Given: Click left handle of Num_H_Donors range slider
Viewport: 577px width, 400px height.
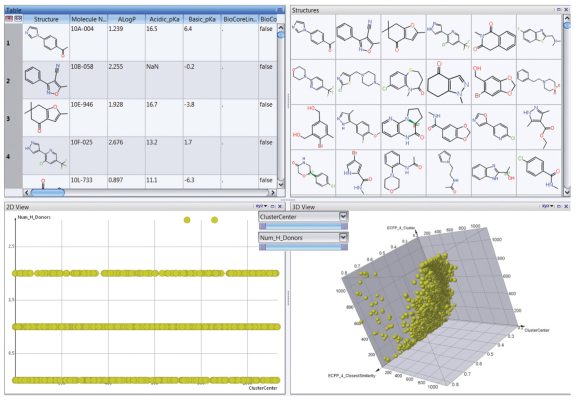Looking at the screenshot, I should coord(262,247).
